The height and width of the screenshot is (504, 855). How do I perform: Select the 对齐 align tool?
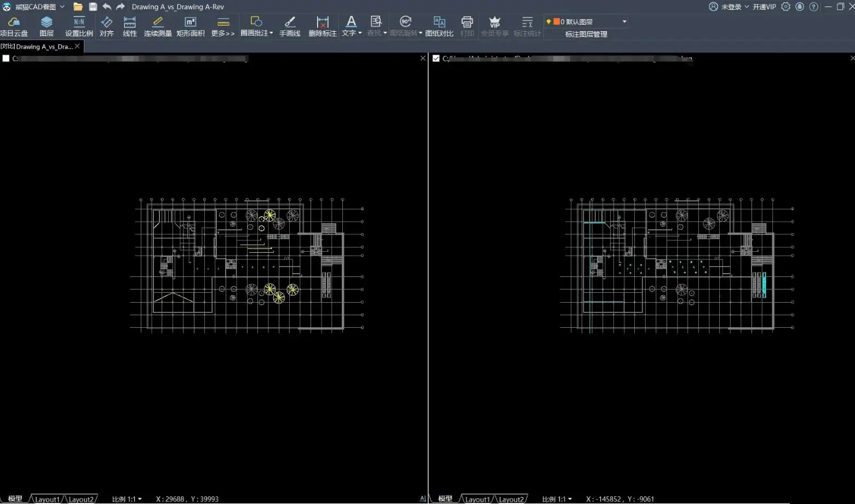[107, 26]
